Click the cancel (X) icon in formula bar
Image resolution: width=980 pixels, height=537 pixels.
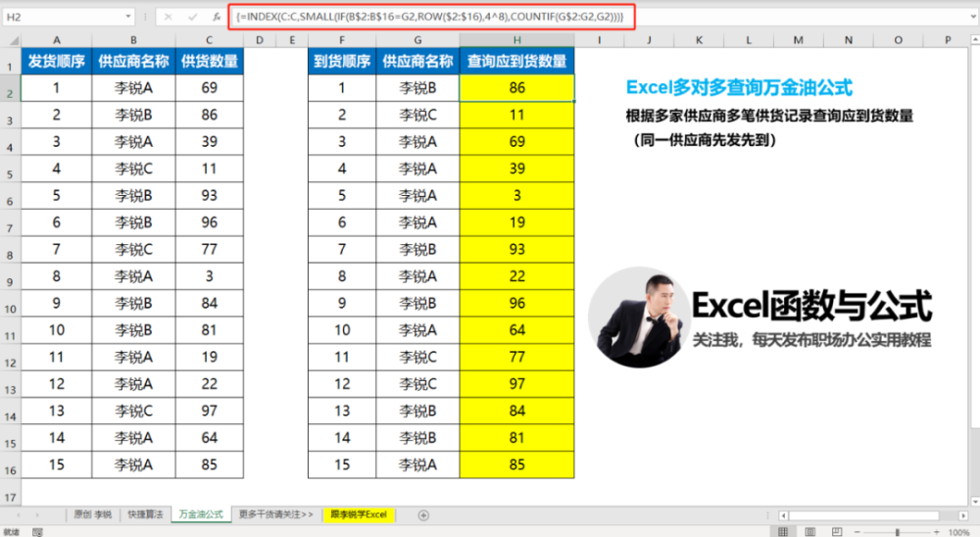[169, 17]
